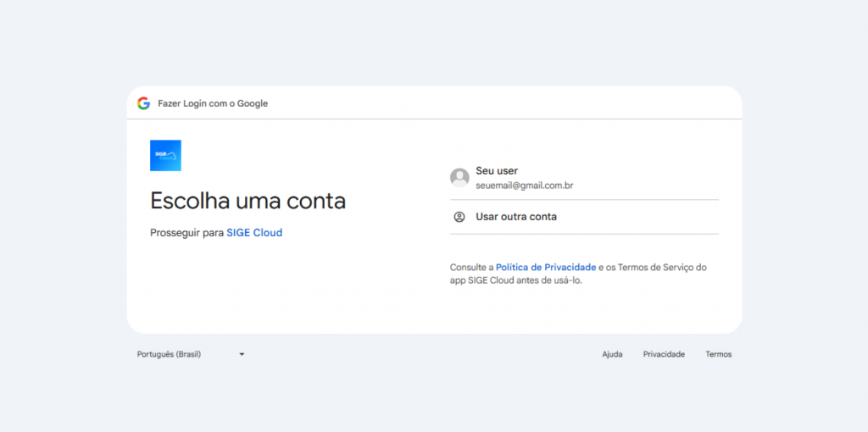
Task: Open the SIGE Cloud link
Action: tap(254, 233)
